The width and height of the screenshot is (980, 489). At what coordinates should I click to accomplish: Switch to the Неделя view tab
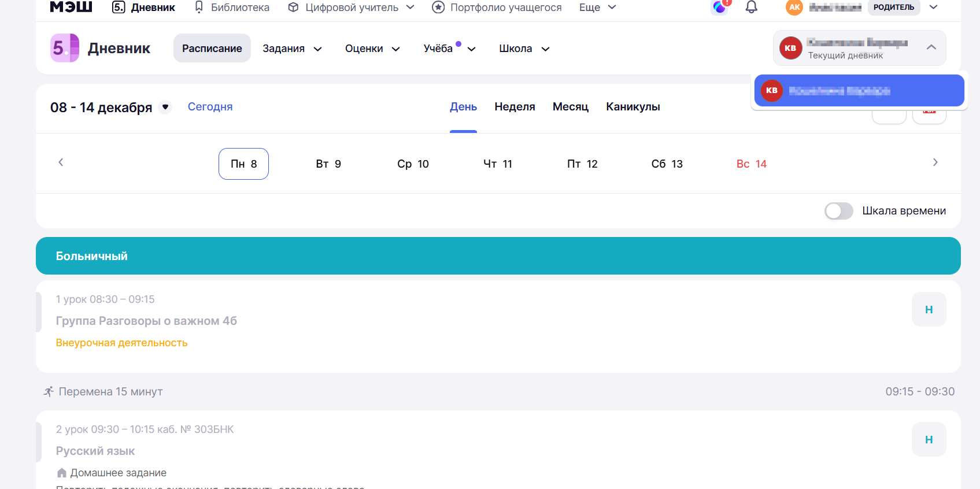(x=515, y=107)
